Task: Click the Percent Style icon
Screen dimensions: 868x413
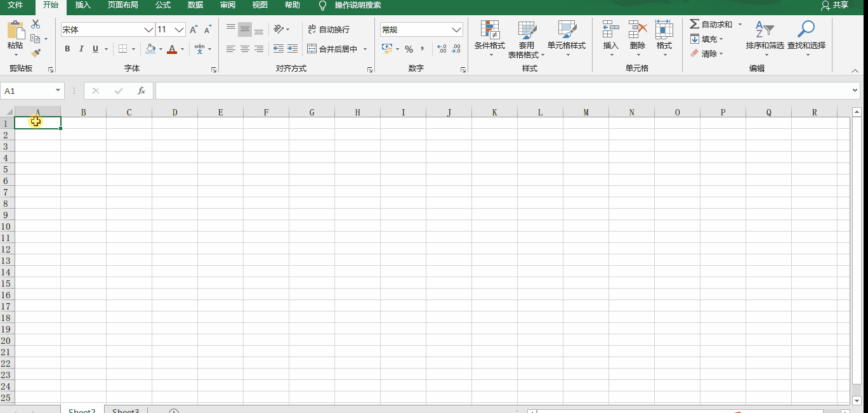Action: click(409, 49)
